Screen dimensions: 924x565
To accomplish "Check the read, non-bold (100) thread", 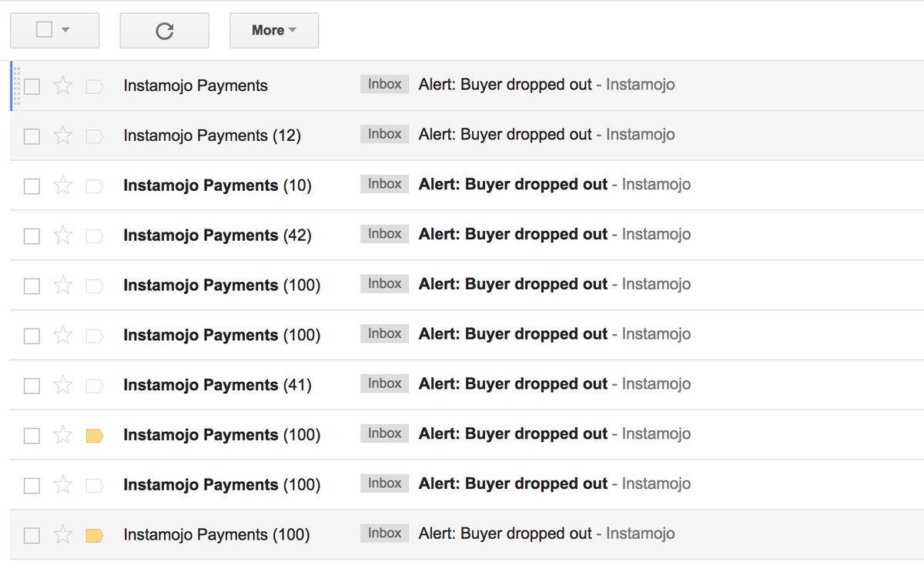I will [x=32, y=535].
